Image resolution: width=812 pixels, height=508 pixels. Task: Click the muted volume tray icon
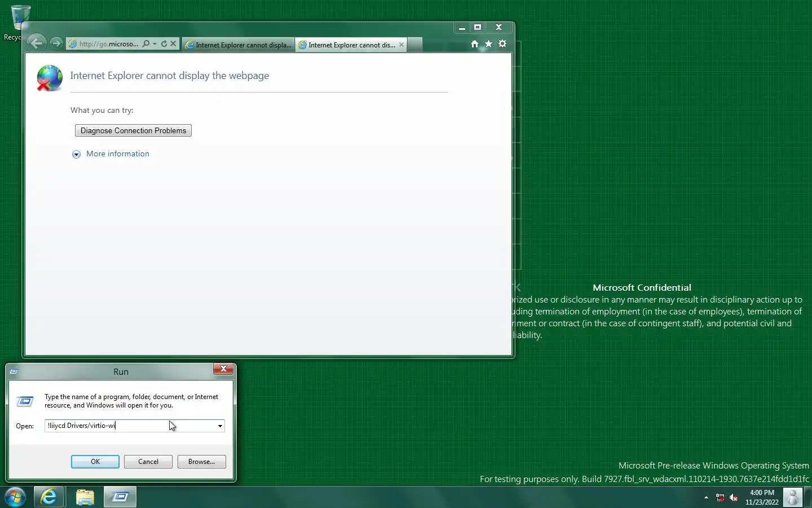click(x=734, y=497)
